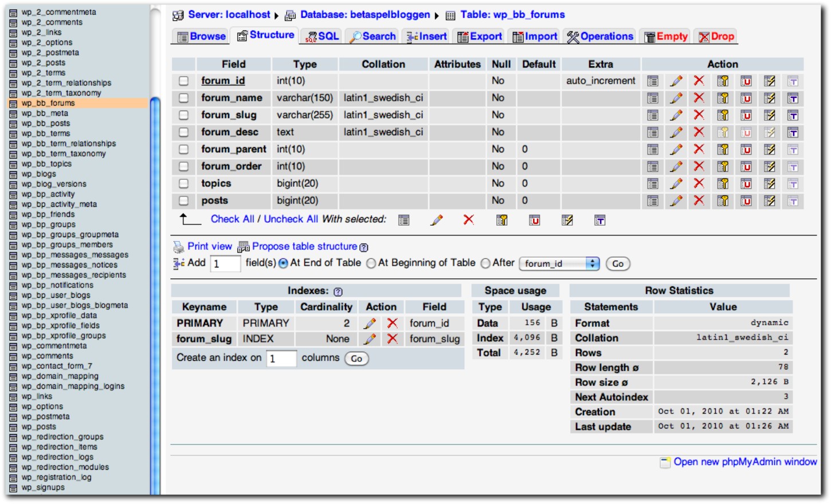Tick the posts field checkbox
831x504 pixels.
183,201
